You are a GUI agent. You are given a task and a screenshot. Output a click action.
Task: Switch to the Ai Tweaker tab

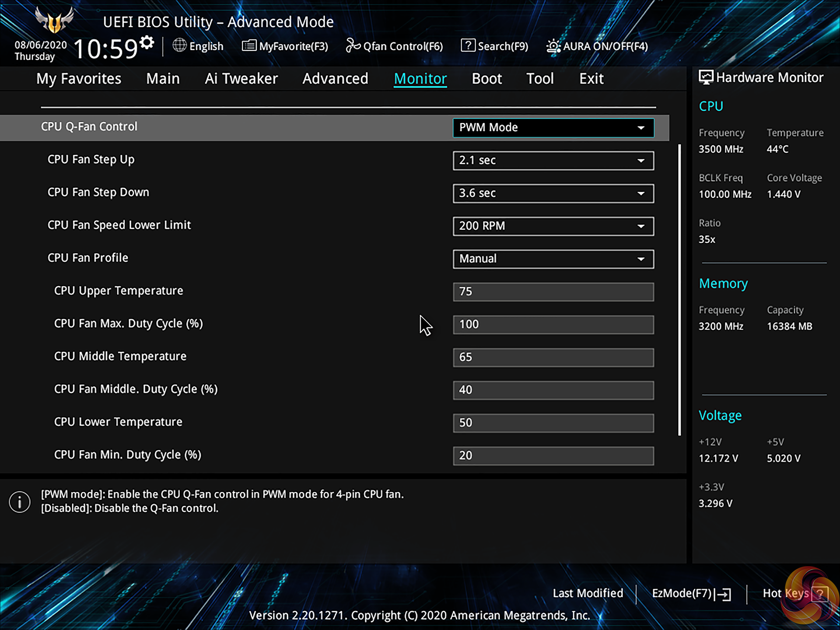(241, 79)
